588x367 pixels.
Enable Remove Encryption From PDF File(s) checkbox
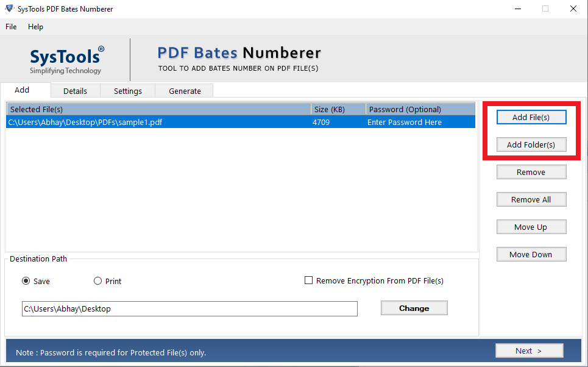(309, 280)
